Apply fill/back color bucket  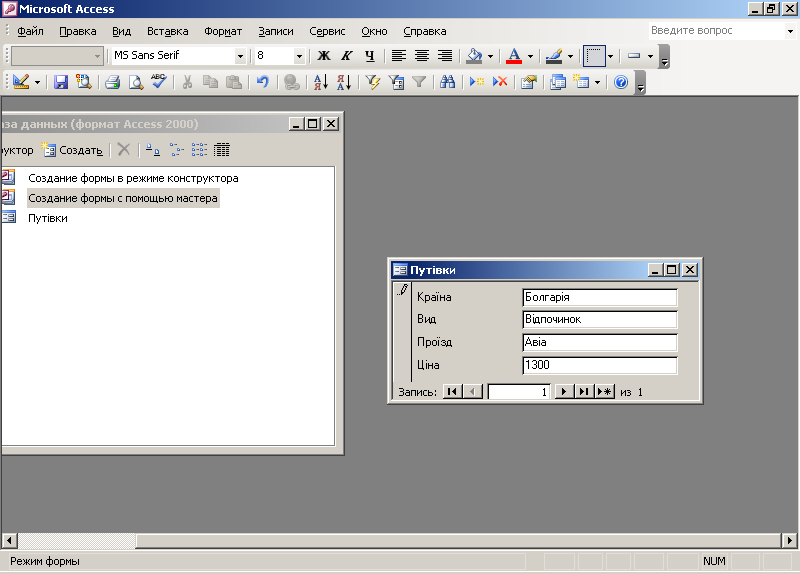[x=474, y=56]
